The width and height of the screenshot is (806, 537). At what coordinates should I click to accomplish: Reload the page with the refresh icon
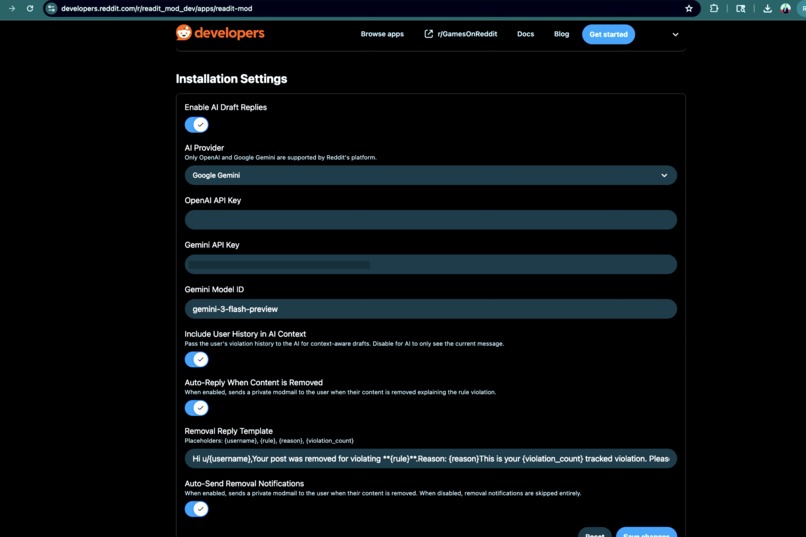click(x=30, y=8)
